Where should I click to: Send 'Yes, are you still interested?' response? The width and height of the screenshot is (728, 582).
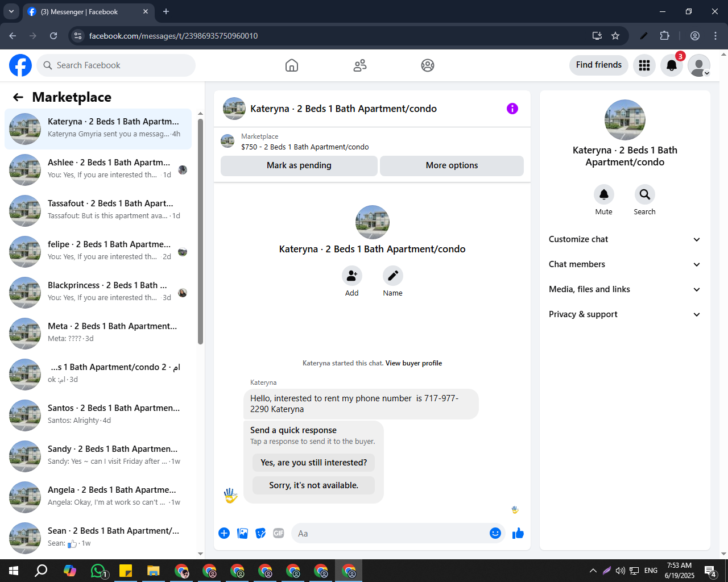314,463
